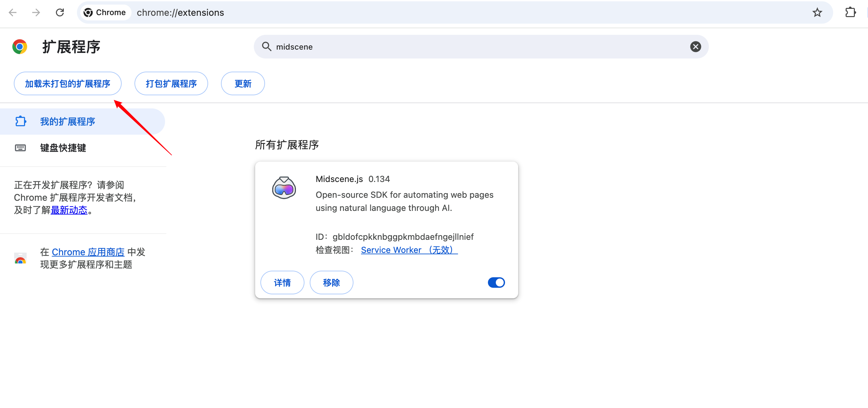This screenshot has height=408, width=868.
Task: Open the 键盘快捷键 sidebar item
Action: [x=63, y=147]
